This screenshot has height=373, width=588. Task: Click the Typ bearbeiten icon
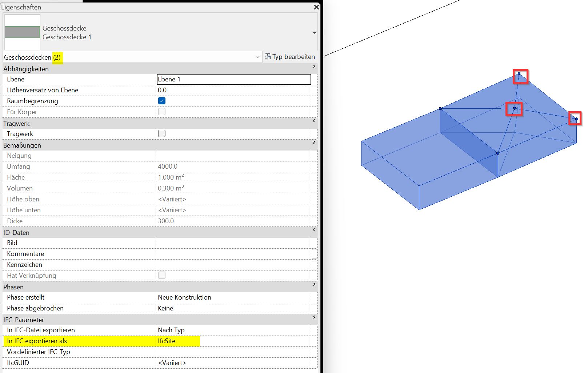point(267,56)
